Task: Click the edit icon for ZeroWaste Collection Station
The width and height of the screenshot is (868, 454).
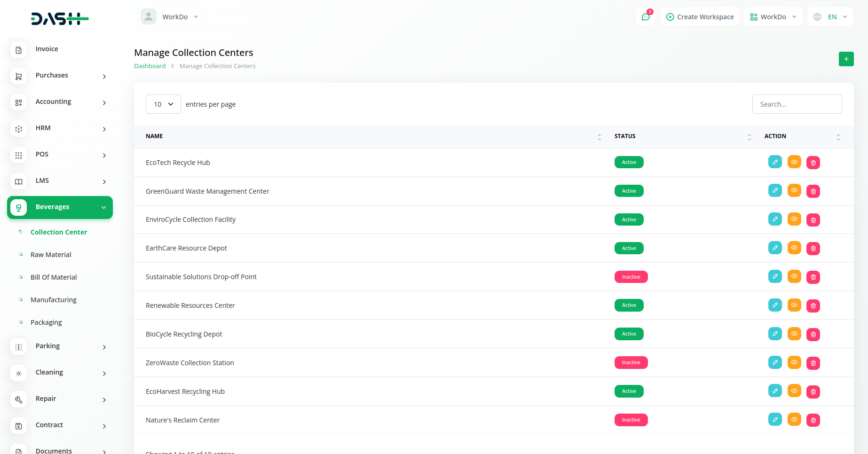Action: point(774,362)
